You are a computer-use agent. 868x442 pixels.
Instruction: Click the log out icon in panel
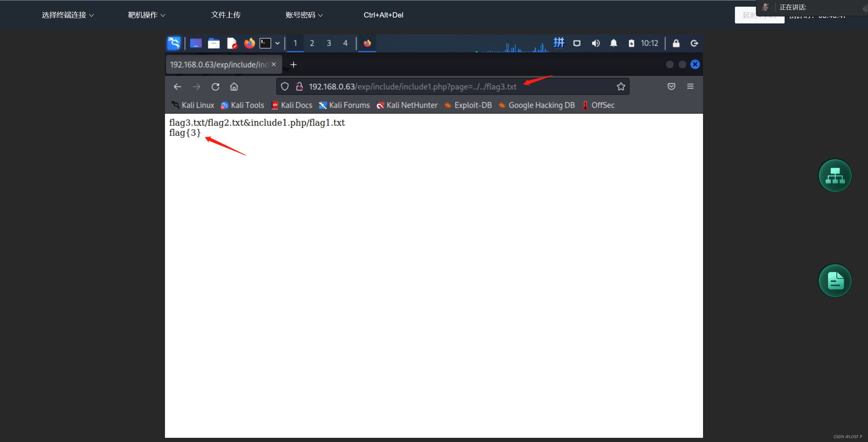coord(694,43)
